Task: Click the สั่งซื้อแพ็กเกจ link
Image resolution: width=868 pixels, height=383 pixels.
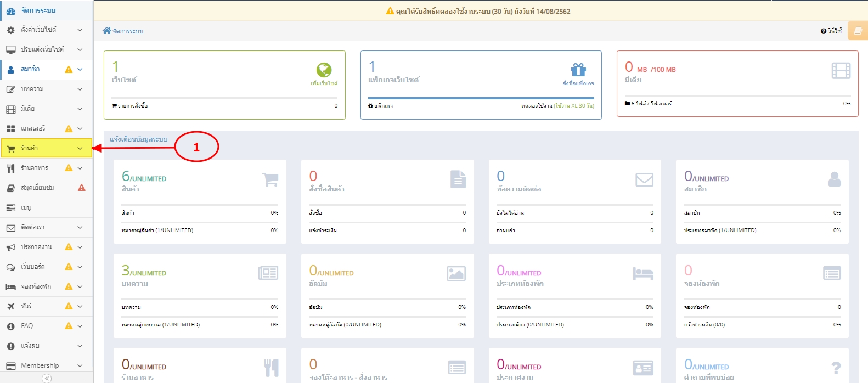Action: pos(578,83)
